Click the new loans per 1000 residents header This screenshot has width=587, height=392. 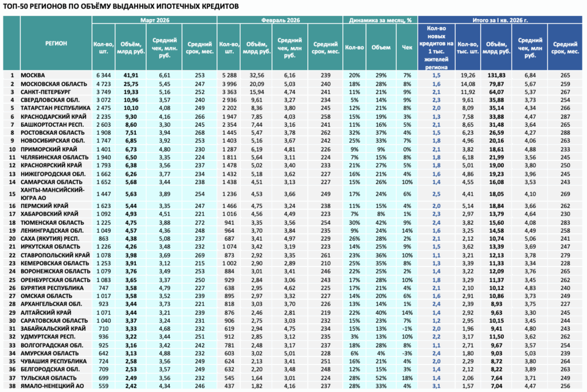click(x=436, y=47)
